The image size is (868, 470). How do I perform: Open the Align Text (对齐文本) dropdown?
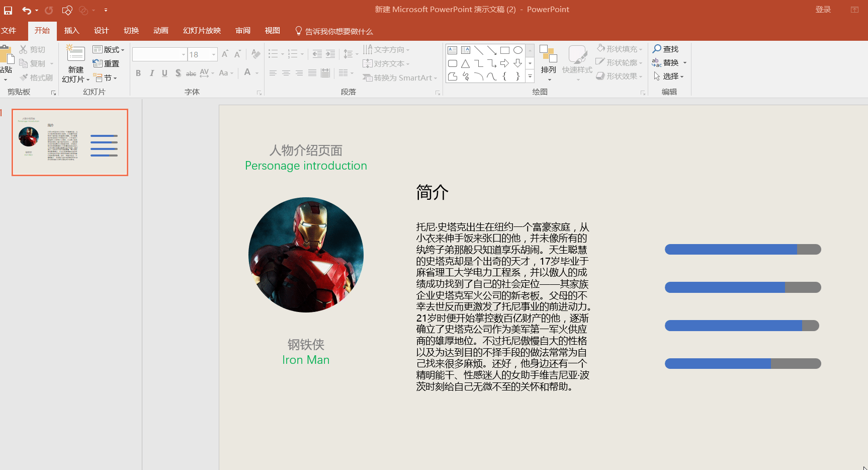click(386, 63)
